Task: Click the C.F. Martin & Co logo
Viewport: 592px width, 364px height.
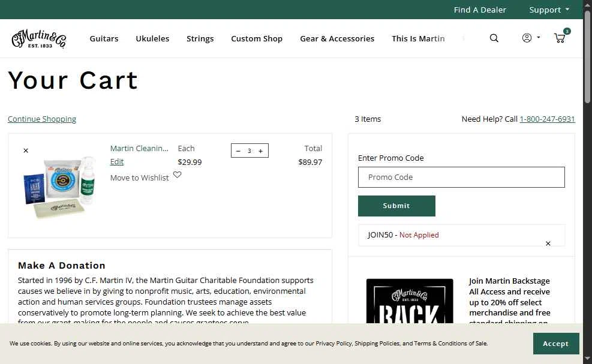Action: pos(39,38)
